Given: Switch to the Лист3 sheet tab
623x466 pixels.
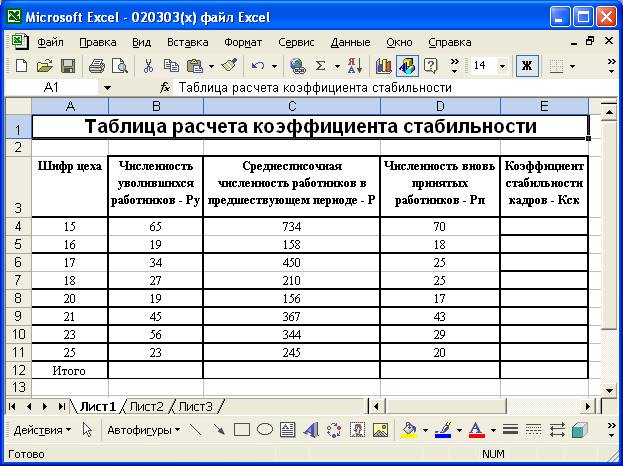Looking at the screenshot, I should click(x=195, y=406).
